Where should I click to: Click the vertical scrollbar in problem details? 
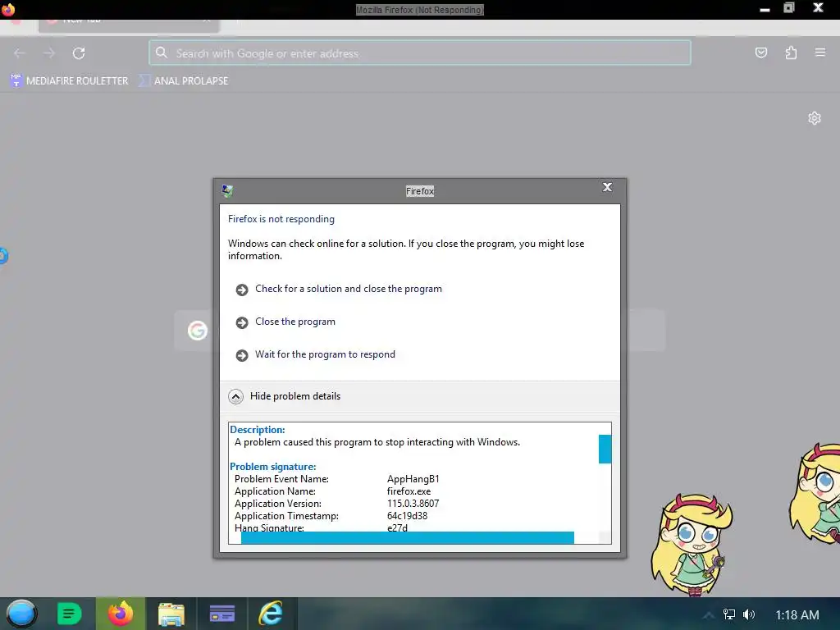coord(605,449)
